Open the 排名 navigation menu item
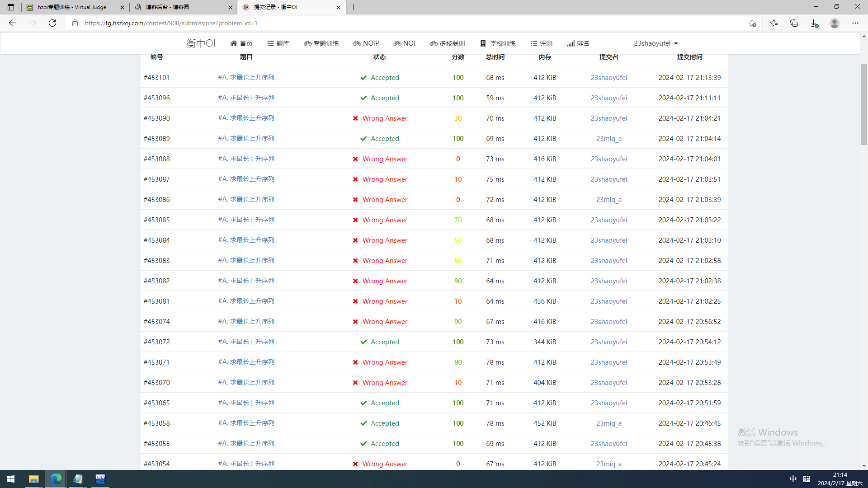Image resolution: width=868 pixels, height=488 pixels. coord(578,43)
